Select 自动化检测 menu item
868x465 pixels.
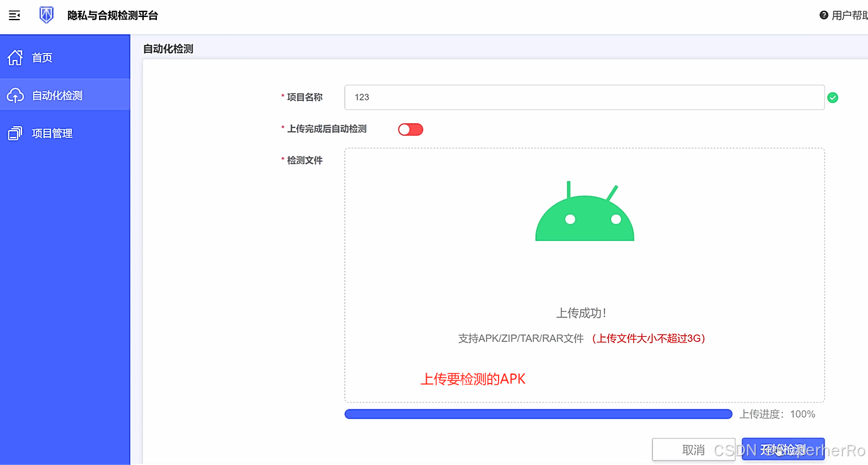pyautogui.click(x=65, y=95)
